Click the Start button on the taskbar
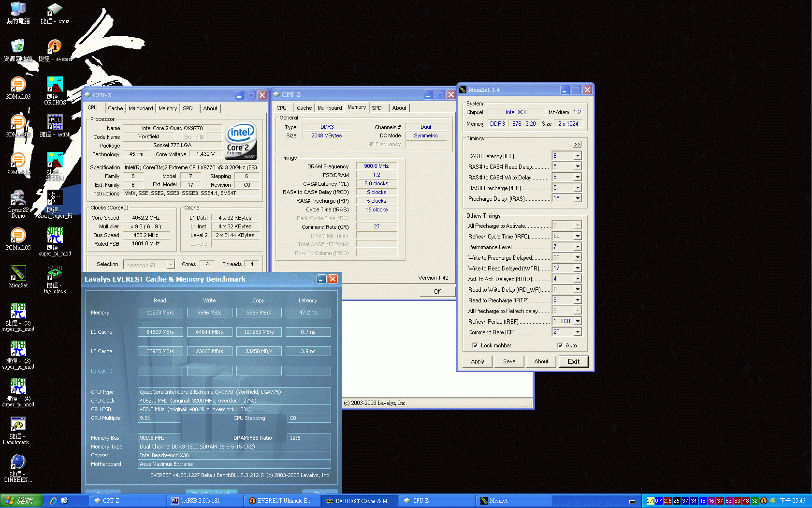The image size is (812, 508). [21, 501]
